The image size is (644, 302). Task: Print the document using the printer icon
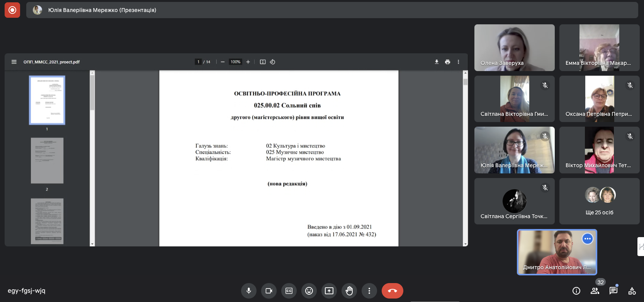(447, 62)
